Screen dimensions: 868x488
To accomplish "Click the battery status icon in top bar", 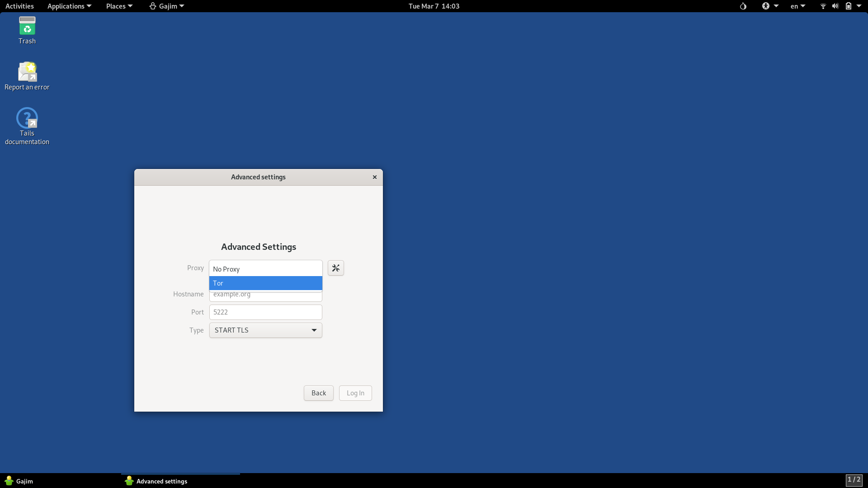I will point(848,6).
